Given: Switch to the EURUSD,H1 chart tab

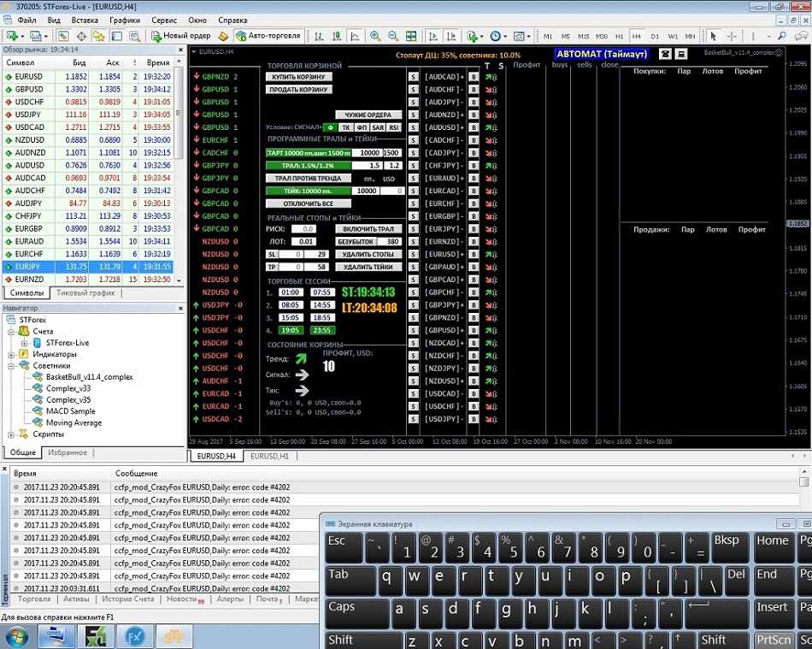Looking at the screenshot, I should pos(268,457).
